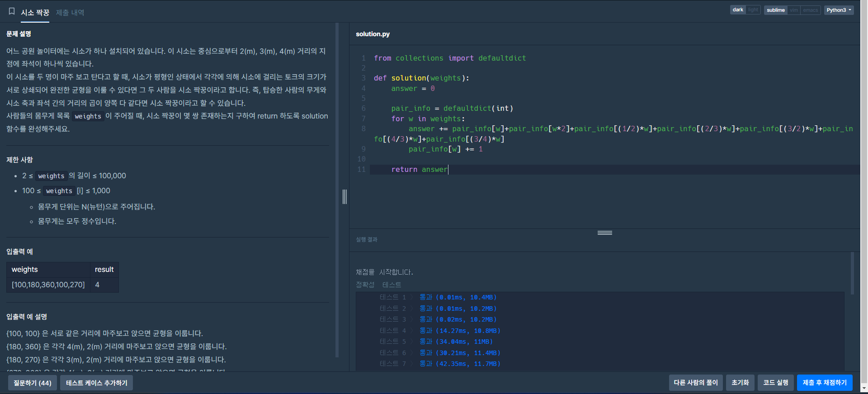Screen dimensions: 868x394
Task: Click the 'pair_info = defaultdict(int)' line
Action: [452, 109]
